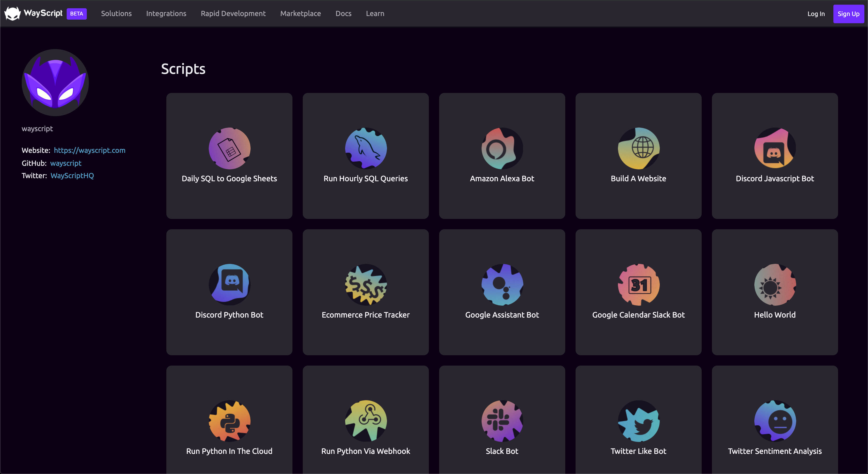The height and width of the screenshot is (474, 868).
Task: Click the Build A Website globe icon
Action: click(639, 148)
